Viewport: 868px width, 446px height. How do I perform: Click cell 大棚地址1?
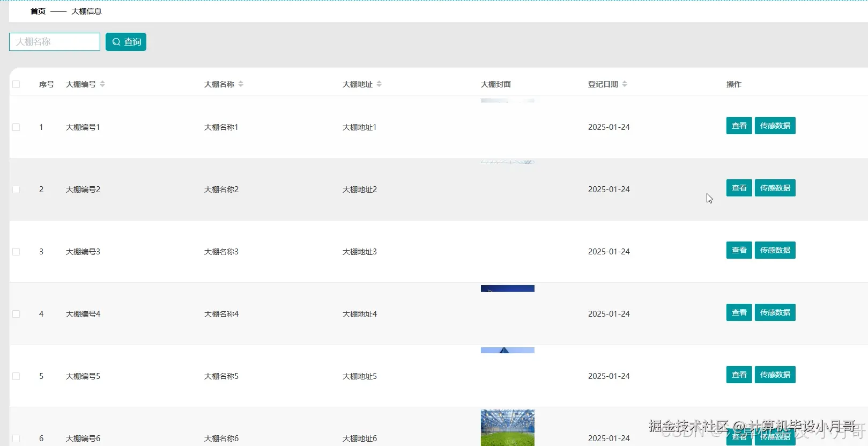pos(360,127)
